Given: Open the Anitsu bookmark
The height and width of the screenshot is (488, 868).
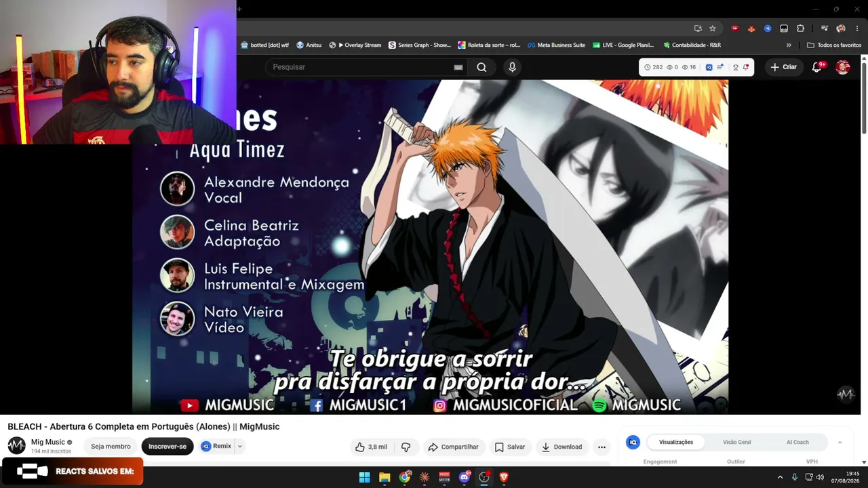Looking at the screenshot, I should point(309,45).
